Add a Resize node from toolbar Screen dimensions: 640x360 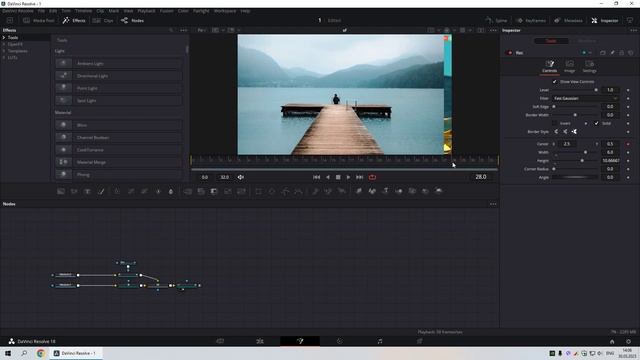point(228,191)
